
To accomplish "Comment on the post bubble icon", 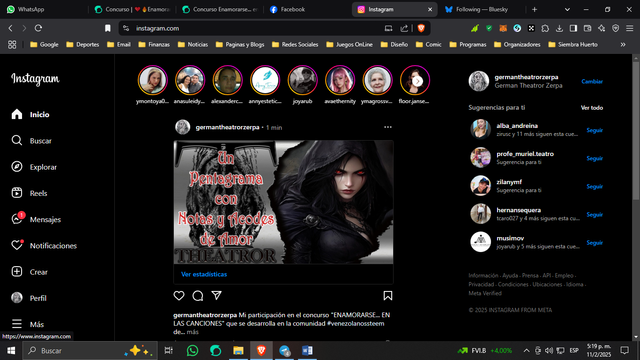I will pyautogui.click(x=198, y=296).
